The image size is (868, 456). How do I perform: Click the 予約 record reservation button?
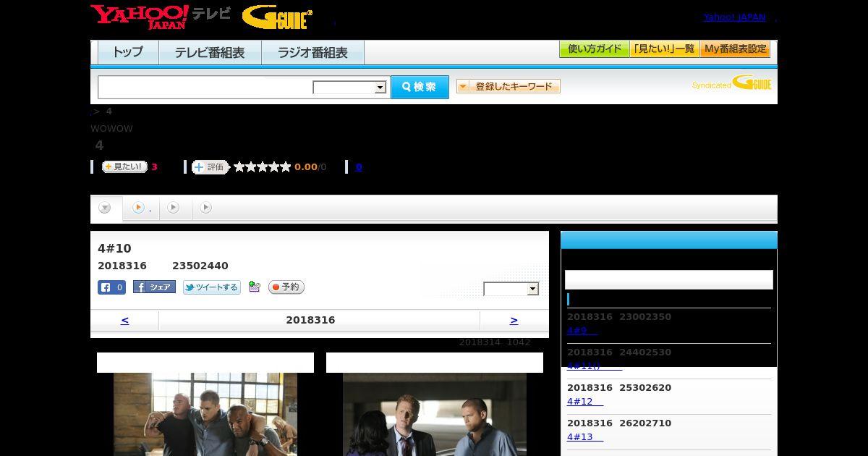[x=286, y=287]
